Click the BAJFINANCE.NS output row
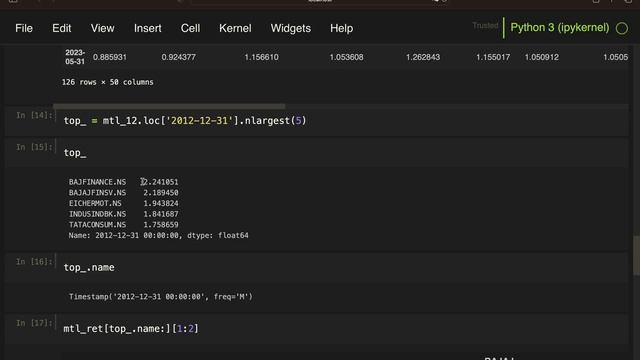This screenshot has width=640, height=360. click(x=123, y=182)
